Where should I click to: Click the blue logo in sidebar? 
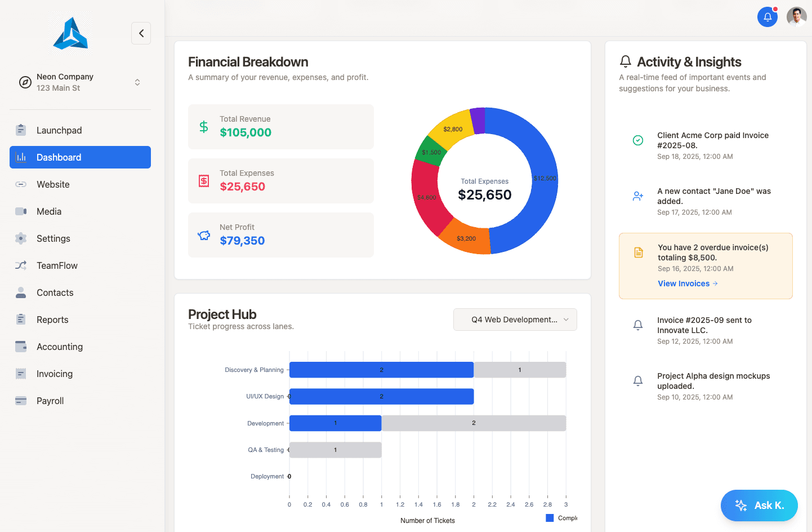coord(70,33)
